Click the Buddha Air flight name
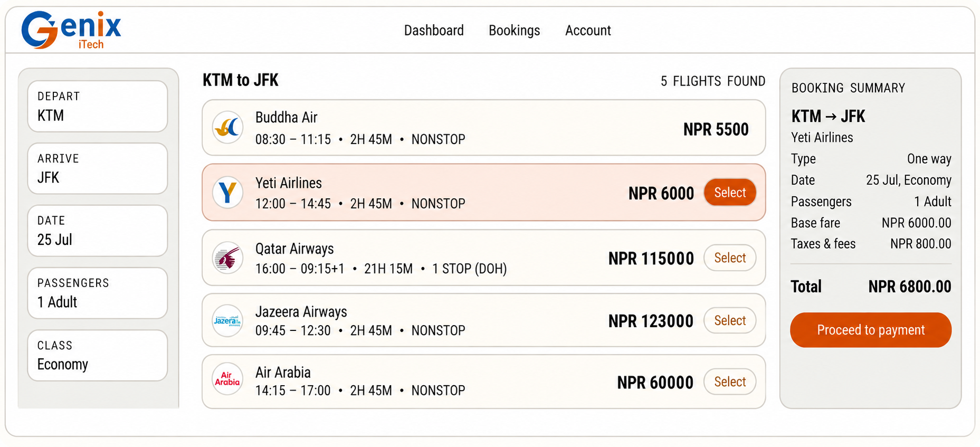The image size is (980, 447). tap(287, 117)
